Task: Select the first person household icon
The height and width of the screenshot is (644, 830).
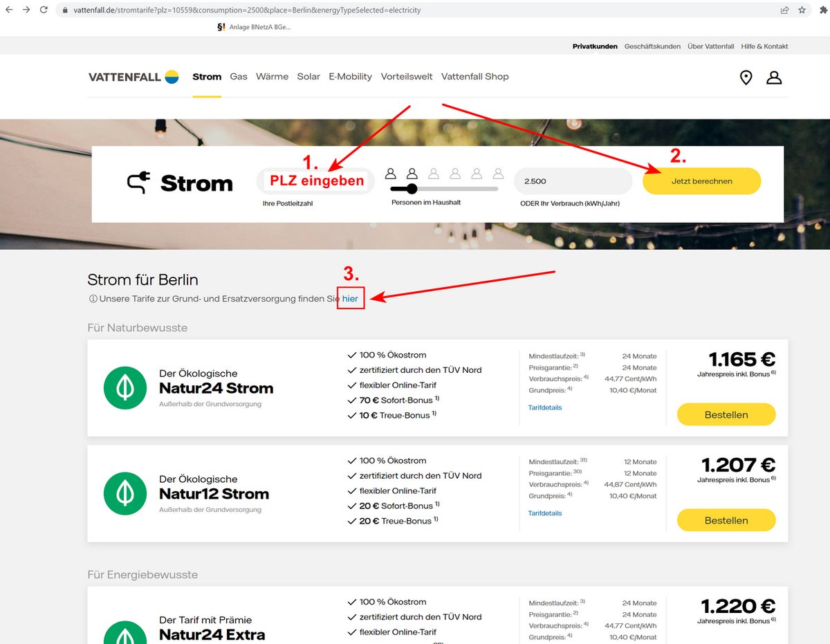Action: pyautogui.click(x=391, y=173)
